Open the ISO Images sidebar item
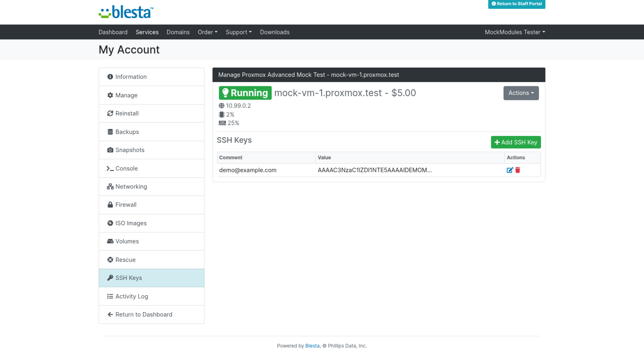The width and height of the screenshot is (644, 362). 152,223
